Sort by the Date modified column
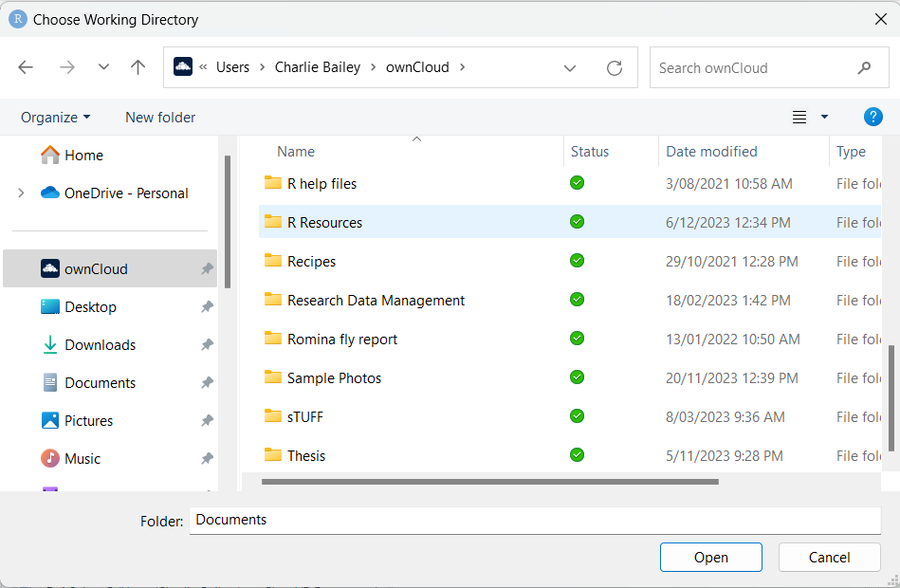 coord(711,152)
